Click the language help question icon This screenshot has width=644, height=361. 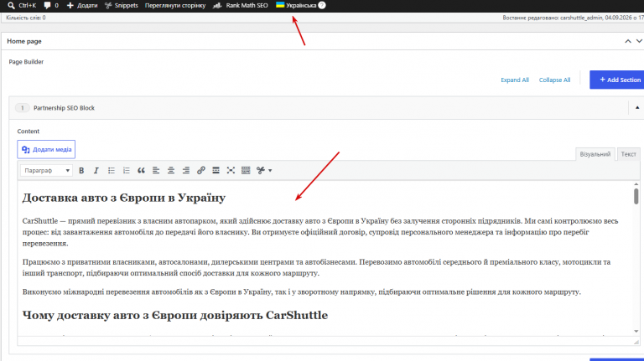[x=322, y=5]
